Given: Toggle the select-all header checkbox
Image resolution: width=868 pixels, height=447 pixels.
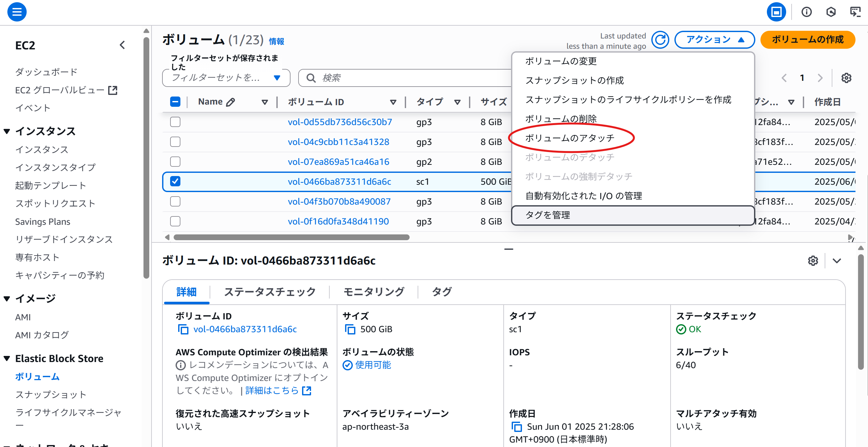Looking at the screenshot, I should tap(175, 102).
